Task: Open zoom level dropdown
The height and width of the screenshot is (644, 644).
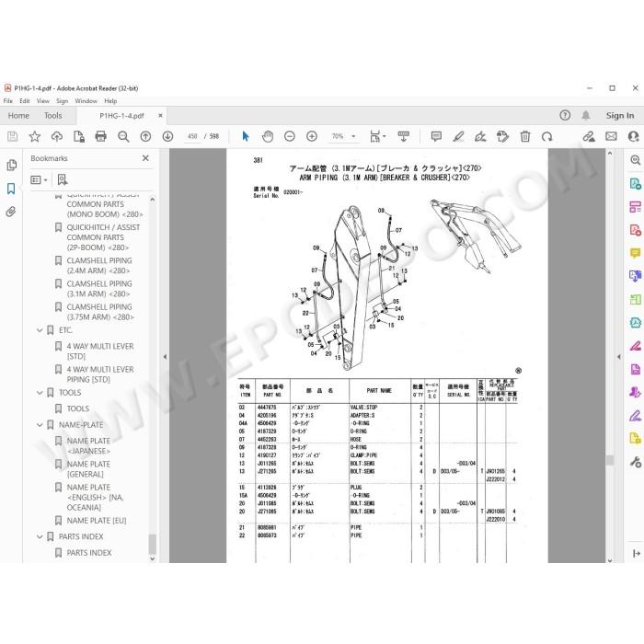Action: point(353,136)
